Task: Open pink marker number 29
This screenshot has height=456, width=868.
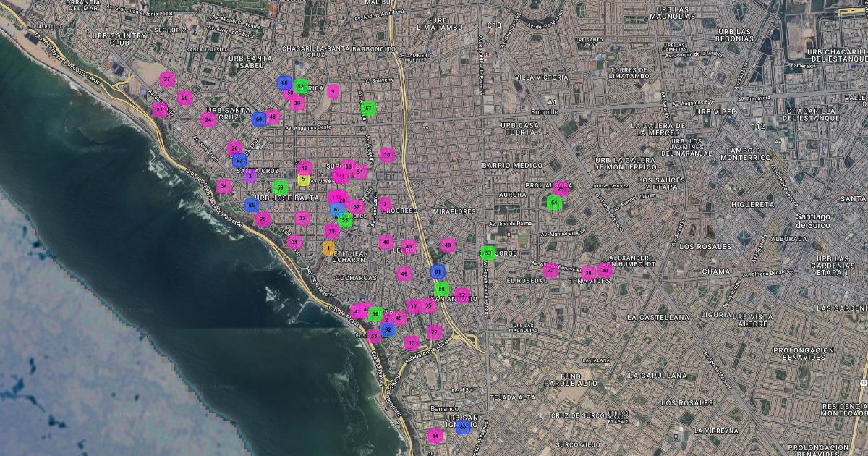Action: click(x=263, y=219)
